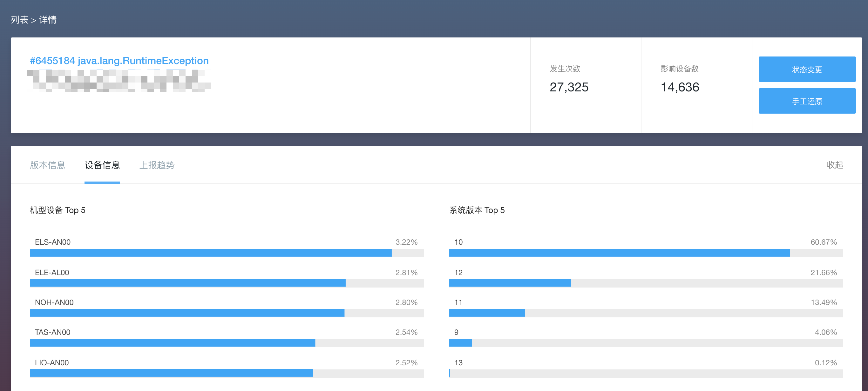
Task: Click the ELE-AL00 progress bar
Action: pyautogui.click(x=227, y=283)
